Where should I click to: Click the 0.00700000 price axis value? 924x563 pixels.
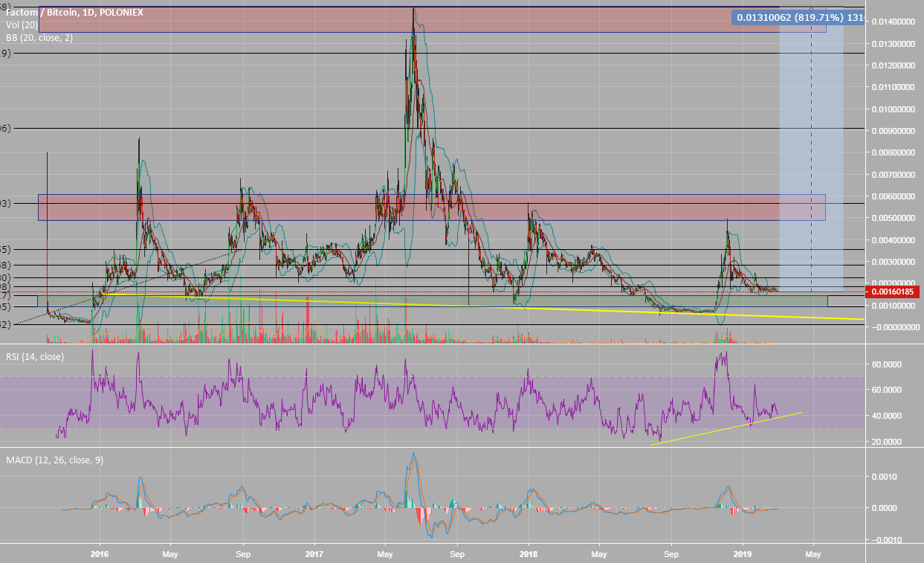click(x=892, y=175)
